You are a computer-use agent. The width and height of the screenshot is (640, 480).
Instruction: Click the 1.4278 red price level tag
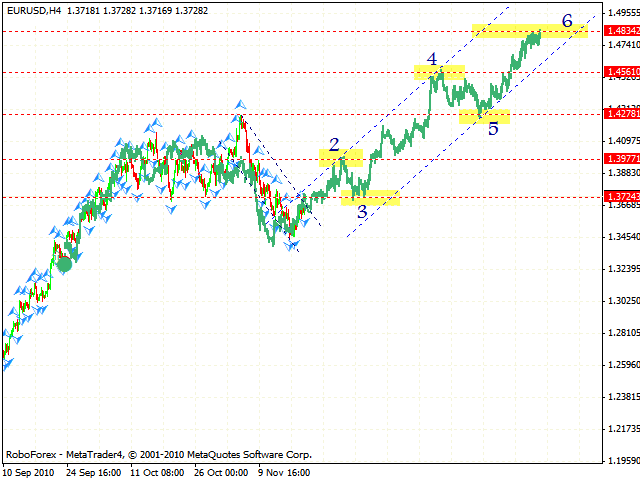point(621,115)
